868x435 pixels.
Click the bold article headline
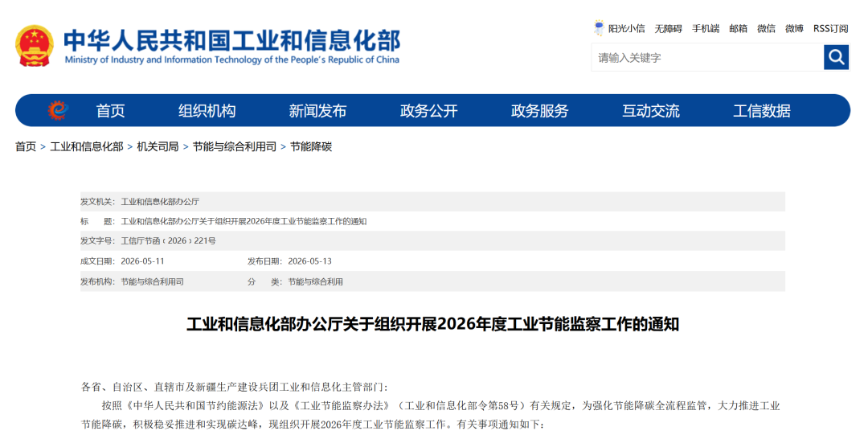[433, 323]
